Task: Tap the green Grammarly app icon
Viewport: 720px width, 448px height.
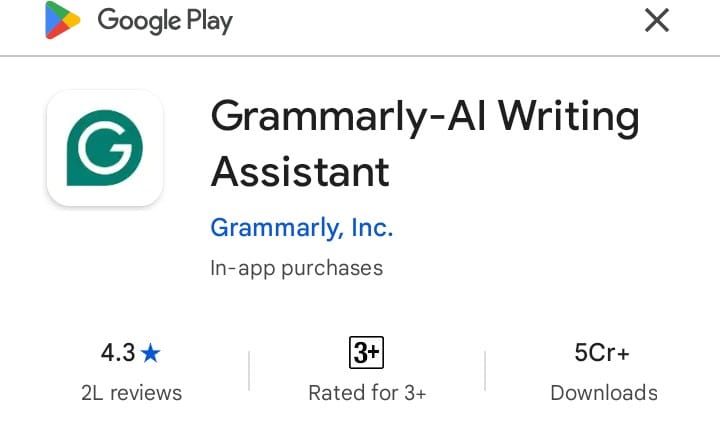Action: [105, 148]
